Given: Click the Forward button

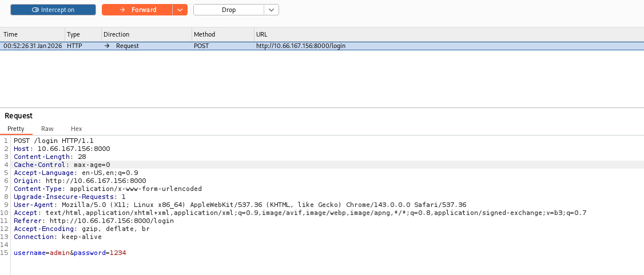Looking at the screenshot, I should [x=137, y=10].
